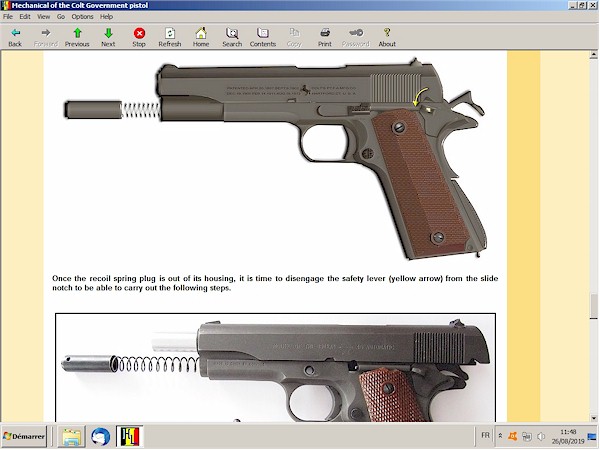Viewport: 600px width, 450px height.
Task: Refresh the current page
Action: tap(170, 38)
